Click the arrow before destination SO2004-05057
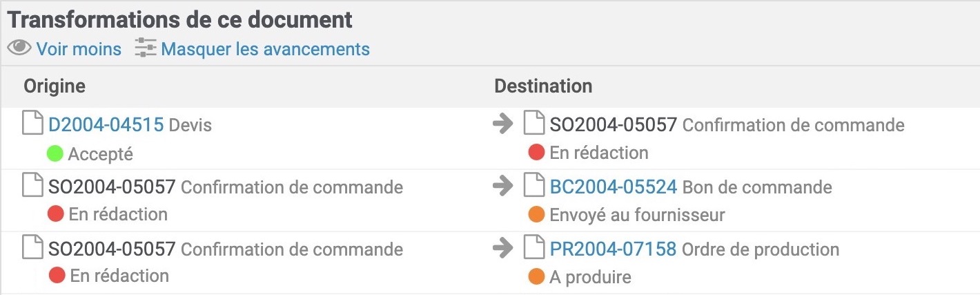Screen dimensions: 980x295 click(503, 124)
